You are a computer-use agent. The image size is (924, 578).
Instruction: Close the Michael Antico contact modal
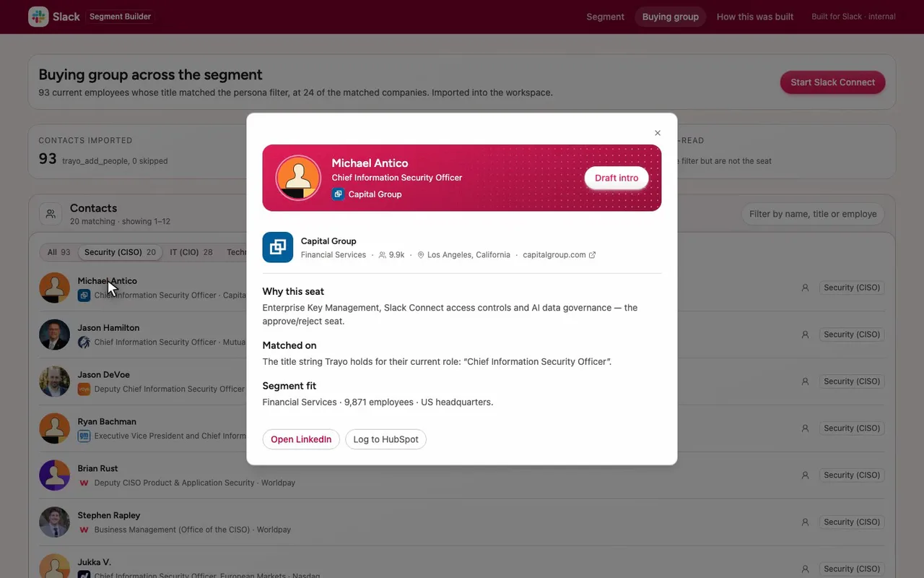[658, 133]
